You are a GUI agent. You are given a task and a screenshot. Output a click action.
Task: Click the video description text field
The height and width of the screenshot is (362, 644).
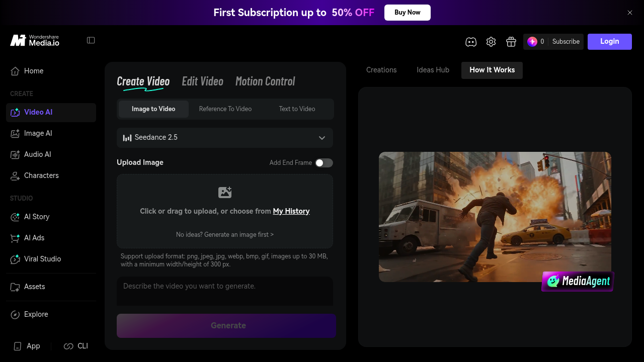coord(225,291)
